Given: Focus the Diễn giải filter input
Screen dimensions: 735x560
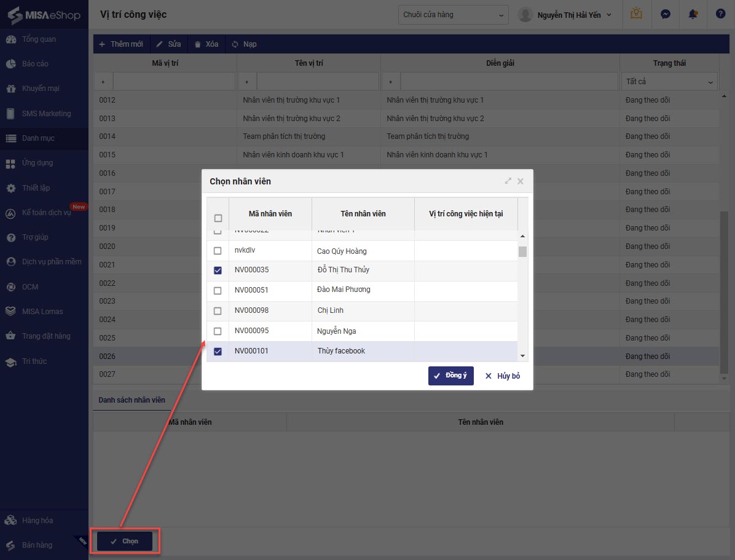Looking at the screenshot, I should pyautogui.click(x=509, y=82).
